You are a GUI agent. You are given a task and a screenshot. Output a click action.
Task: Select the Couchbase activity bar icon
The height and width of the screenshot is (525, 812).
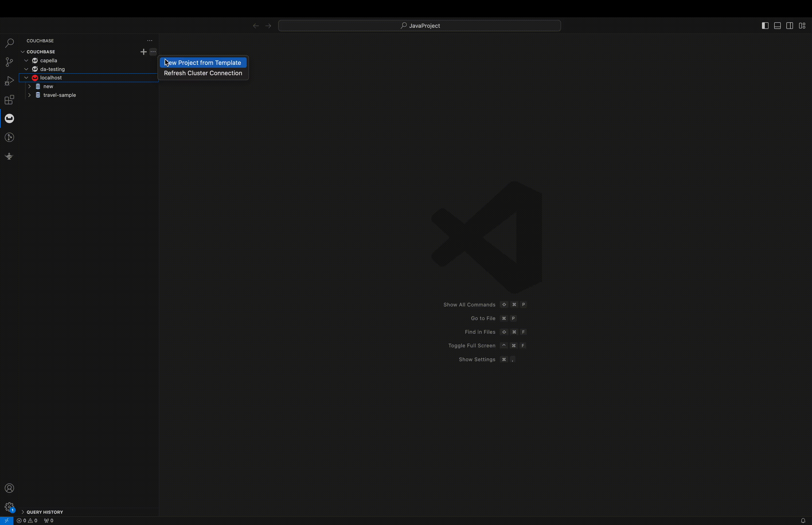9,118
